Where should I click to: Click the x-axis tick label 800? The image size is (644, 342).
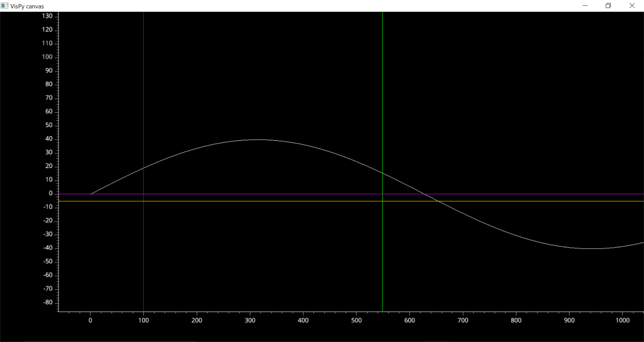click(x=516, y=320)
